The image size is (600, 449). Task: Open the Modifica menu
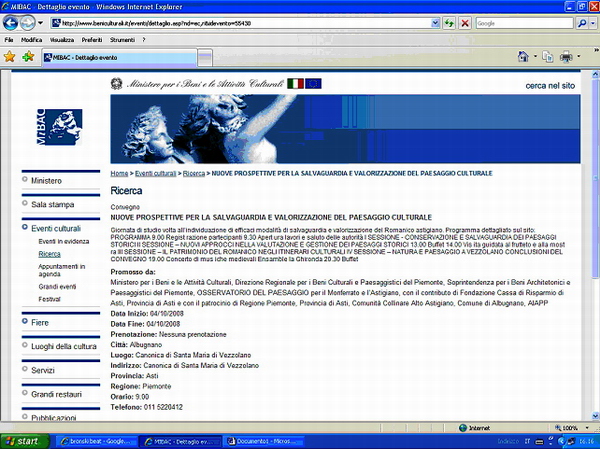pyautogui.click(x=31, y=40)
